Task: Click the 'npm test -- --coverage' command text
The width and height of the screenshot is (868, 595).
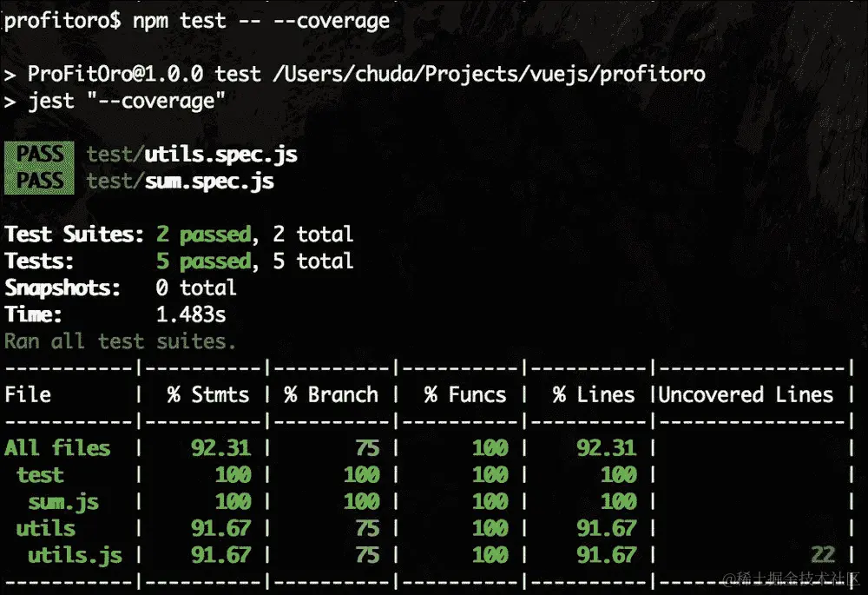Action: 261,21
